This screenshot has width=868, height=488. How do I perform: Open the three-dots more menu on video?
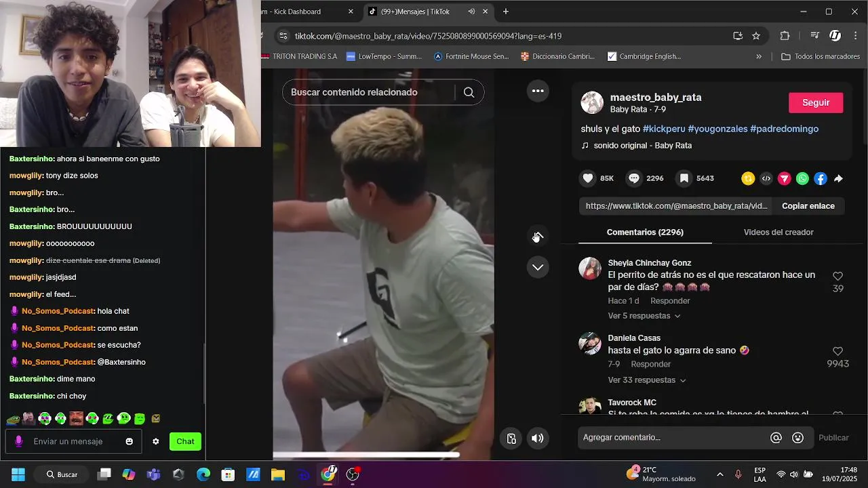538,91
